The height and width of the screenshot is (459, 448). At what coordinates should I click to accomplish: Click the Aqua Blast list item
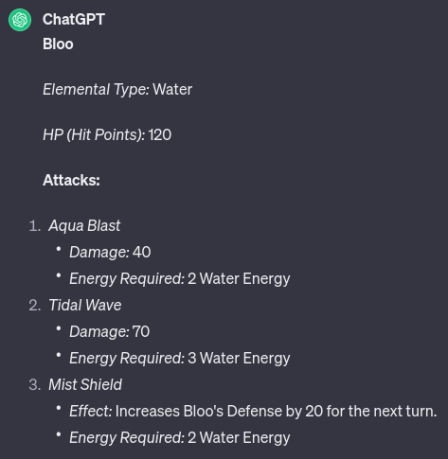coord(84,226)
